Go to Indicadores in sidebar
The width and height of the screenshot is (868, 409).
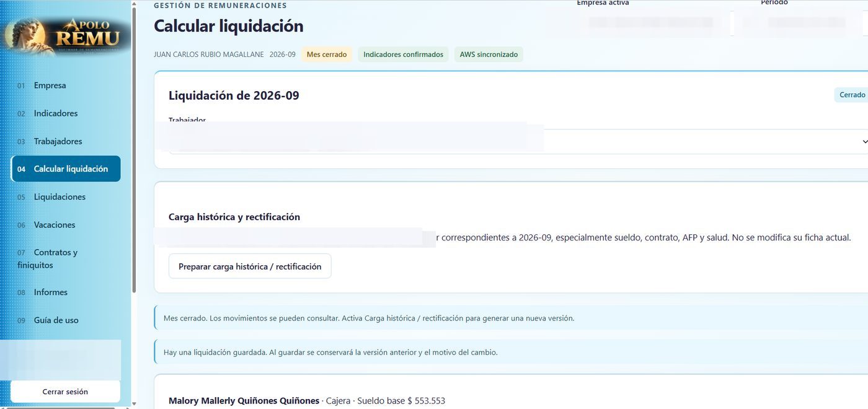tap(56, 113)
